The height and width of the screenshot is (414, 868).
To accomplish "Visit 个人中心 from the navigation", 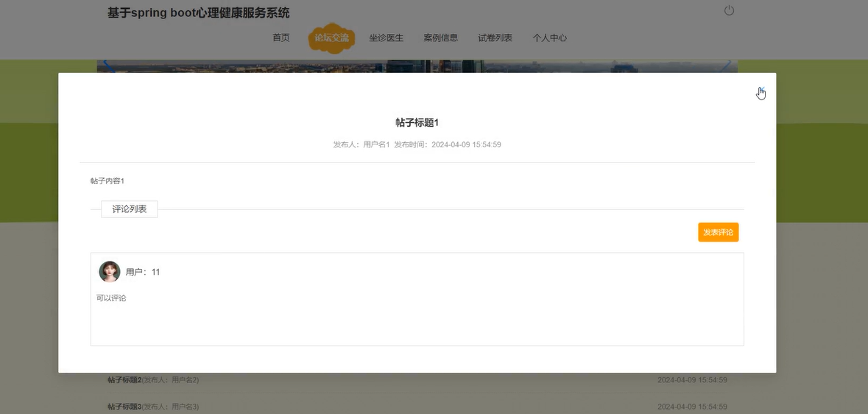I will tap(550, 38).
